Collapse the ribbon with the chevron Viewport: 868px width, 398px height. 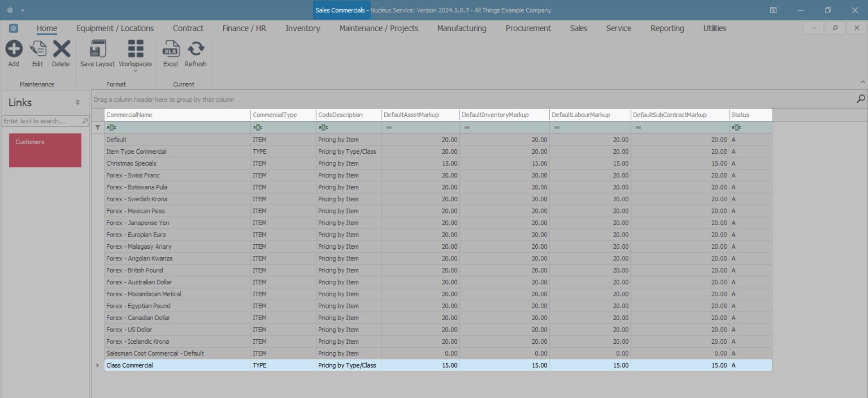pos(862,82)
